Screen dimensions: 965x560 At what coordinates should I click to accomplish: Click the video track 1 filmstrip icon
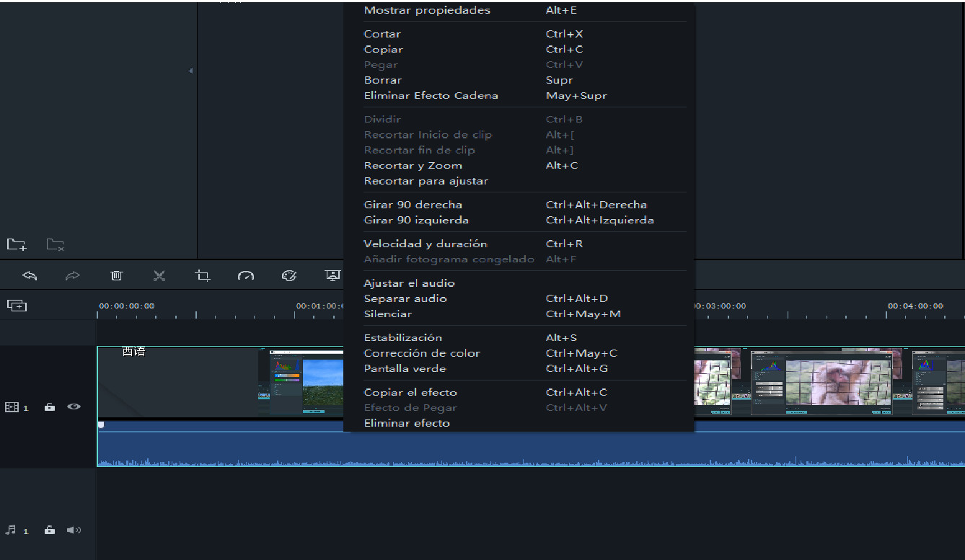12,407
